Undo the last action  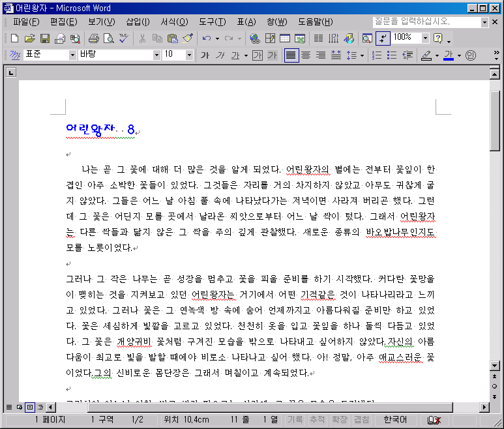(206, 38)
